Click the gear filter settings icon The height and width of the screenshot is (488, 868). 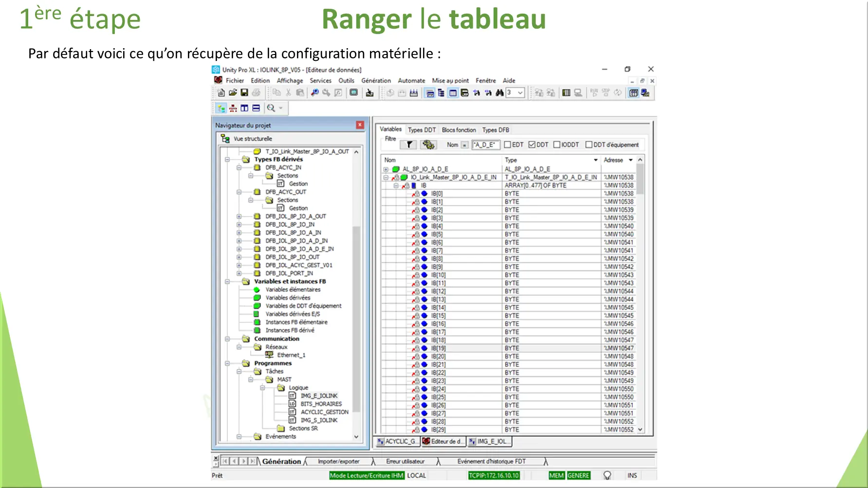(428, 145)
